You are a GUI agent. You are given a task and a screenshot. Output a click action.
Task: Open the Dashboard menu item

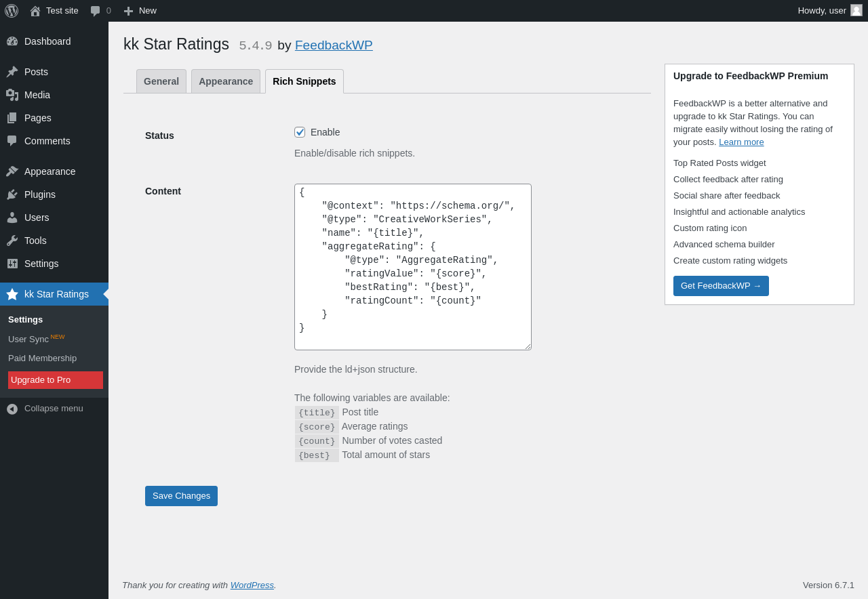[x=47, y=41]
